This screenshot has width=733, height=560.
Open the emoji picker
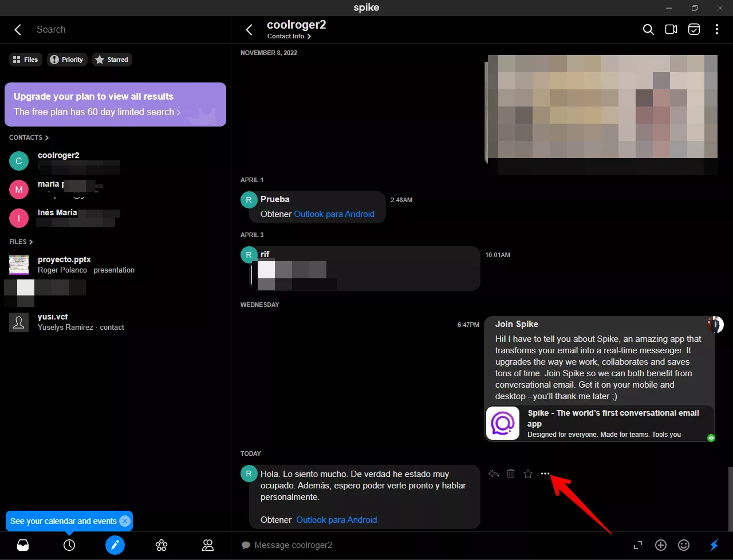[x=684, y=545]
